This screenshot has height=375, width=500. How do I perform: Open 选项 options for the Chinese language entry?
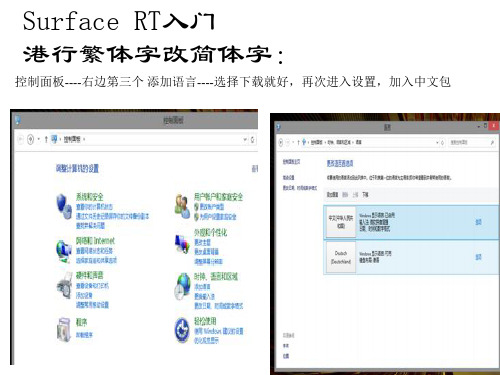[479, 222]
